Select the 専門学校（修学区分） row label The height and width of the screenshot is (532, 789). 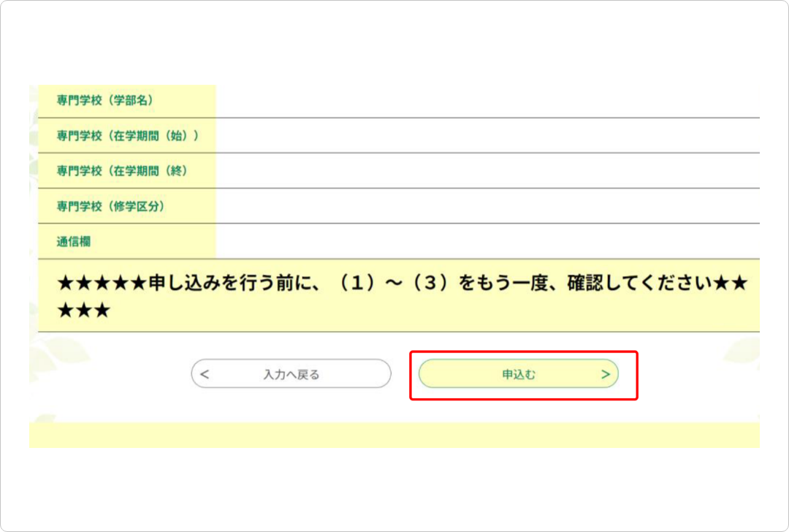tap(111, 206)
